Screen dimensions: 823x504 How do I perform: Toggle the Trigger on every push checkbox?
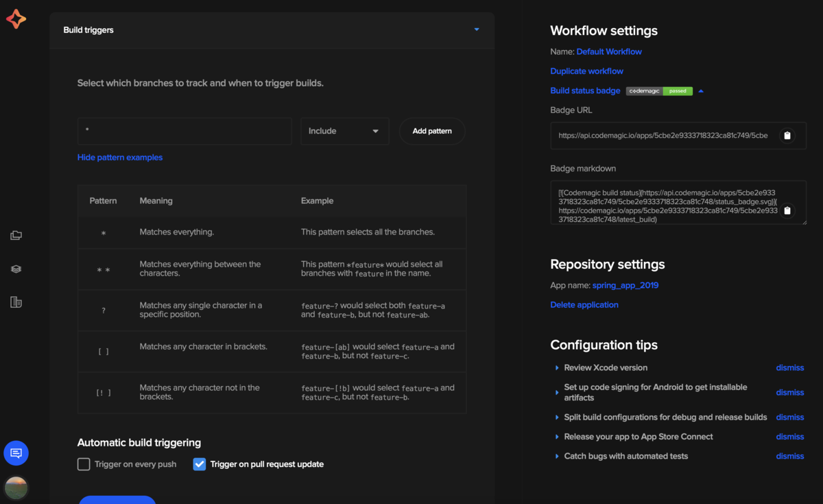tap(83, 464)
